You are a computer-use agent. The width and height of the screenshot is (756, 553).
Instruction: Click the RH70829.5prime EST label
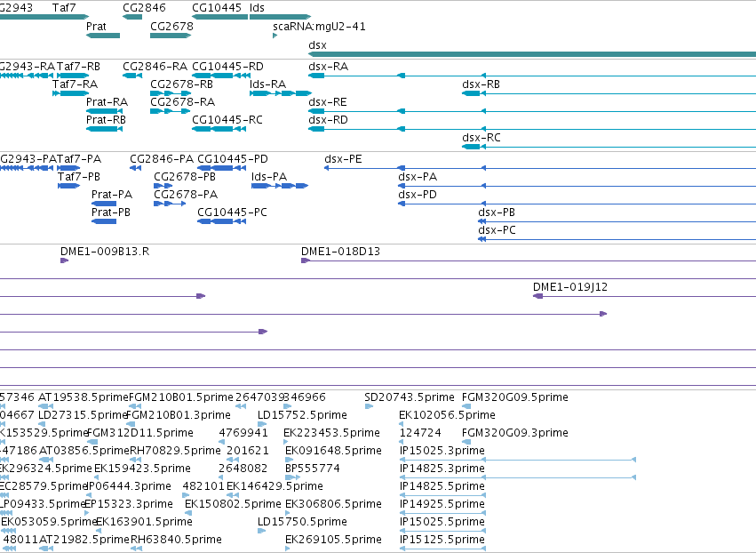pos(176,451)
